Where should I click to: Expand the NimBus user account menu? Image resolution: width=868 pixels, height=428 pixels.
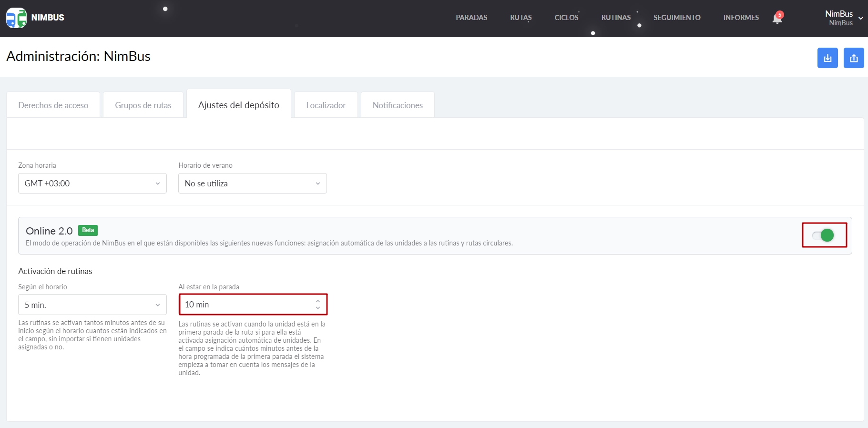coord(844,18)
